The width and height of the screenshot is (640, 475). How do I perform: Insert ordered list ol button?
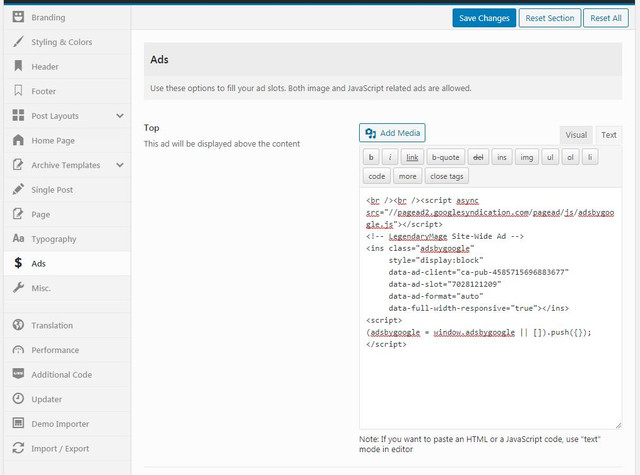[570, 157]
